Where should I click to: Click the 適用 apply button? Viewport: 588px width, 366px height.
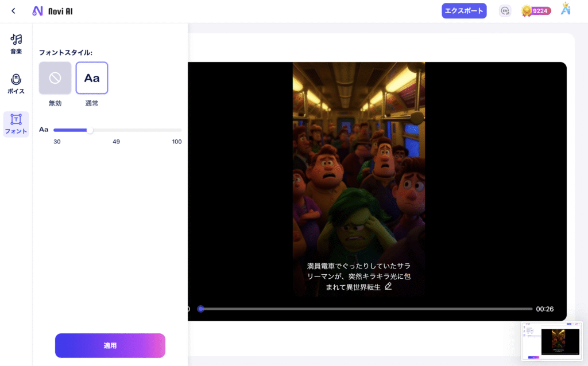[x=110, y=345]
